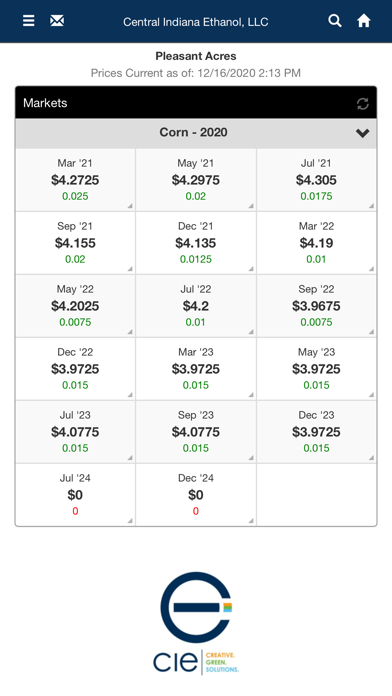Select the Sep '22 $3.9675 price cell
This screenshot has height=696, width=392.
tap(316, 306)
